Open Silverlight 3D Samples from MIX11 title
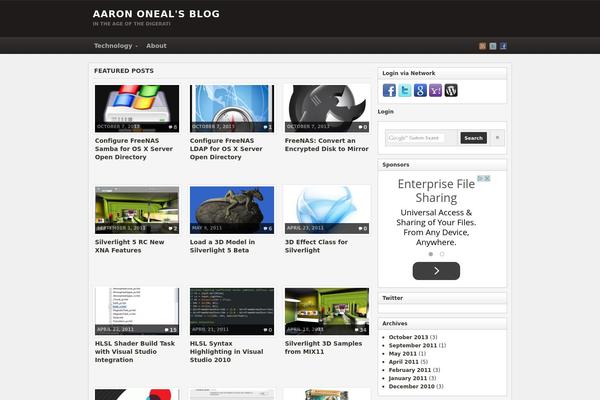The width and height of the screenshot is (600, 400). pyautogui.click(x=323, y=348)
